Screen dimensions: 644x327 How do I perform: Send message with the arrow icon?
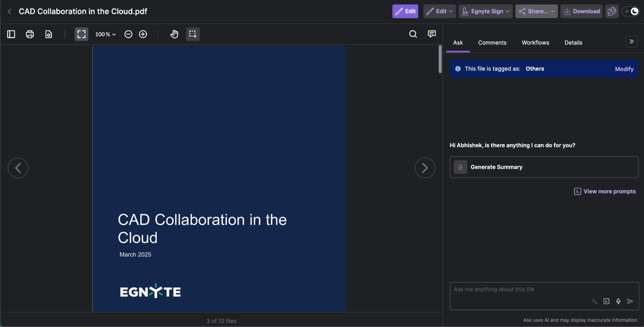[630, 301]
